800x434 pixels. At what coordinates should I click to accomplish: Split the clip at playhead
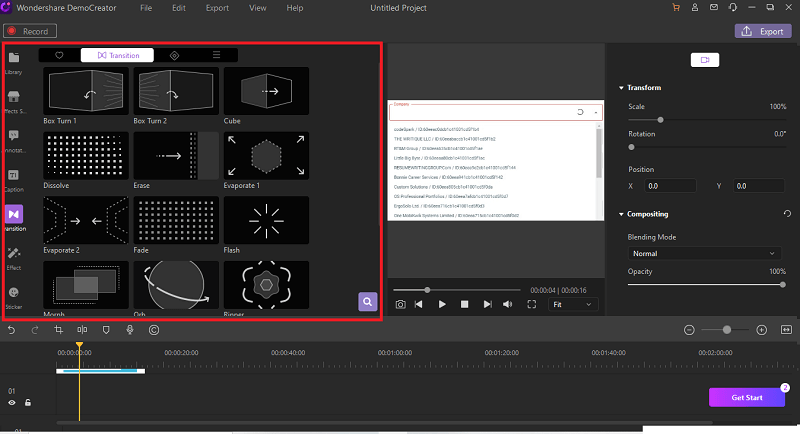pyautogui.click(x=82, y=330)
